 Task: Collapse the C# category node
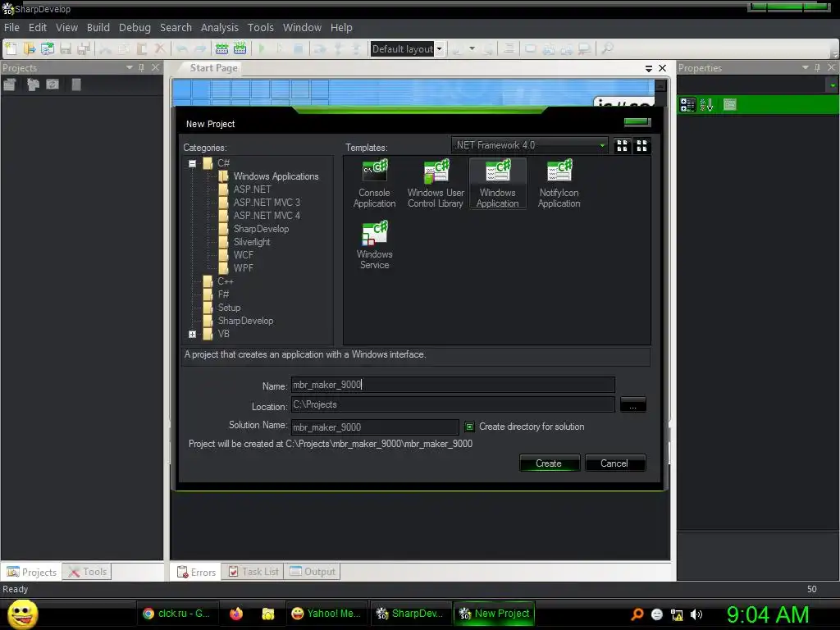[x=192, y=163]
